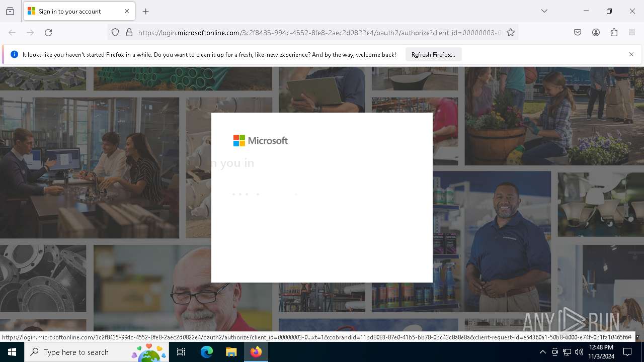Image resolution: width=644 pixels, height=362 pixels.
Task: Bookmark this page with the star
Action: pyautogui.click(x=511, y=33)
